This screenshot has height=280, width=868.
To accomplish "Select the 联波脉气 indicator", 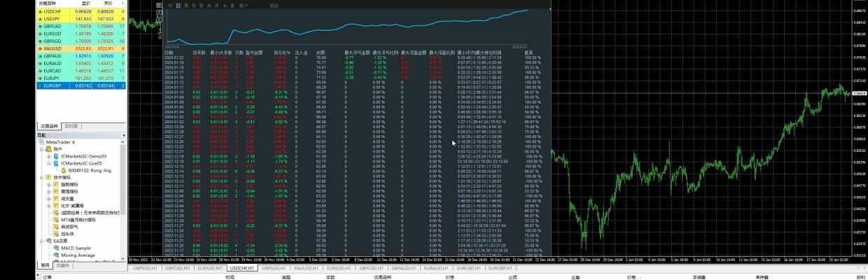I will [69, 227].
